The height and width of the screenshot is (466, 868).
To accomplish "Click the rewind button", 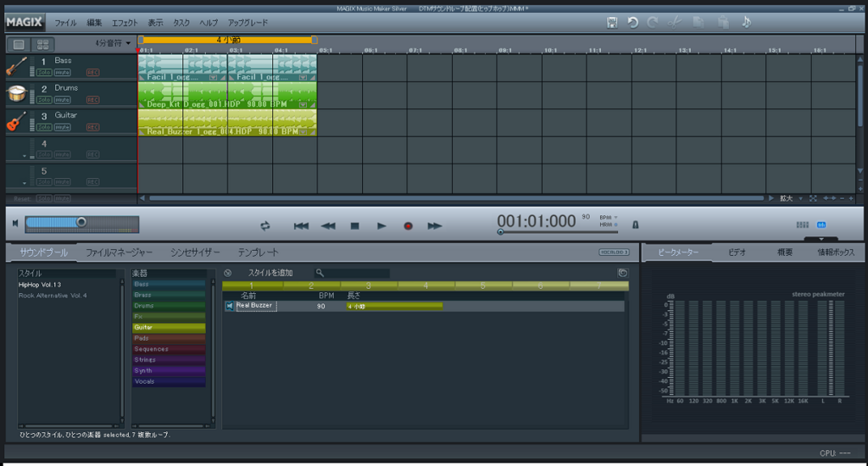I will (328, 226).
